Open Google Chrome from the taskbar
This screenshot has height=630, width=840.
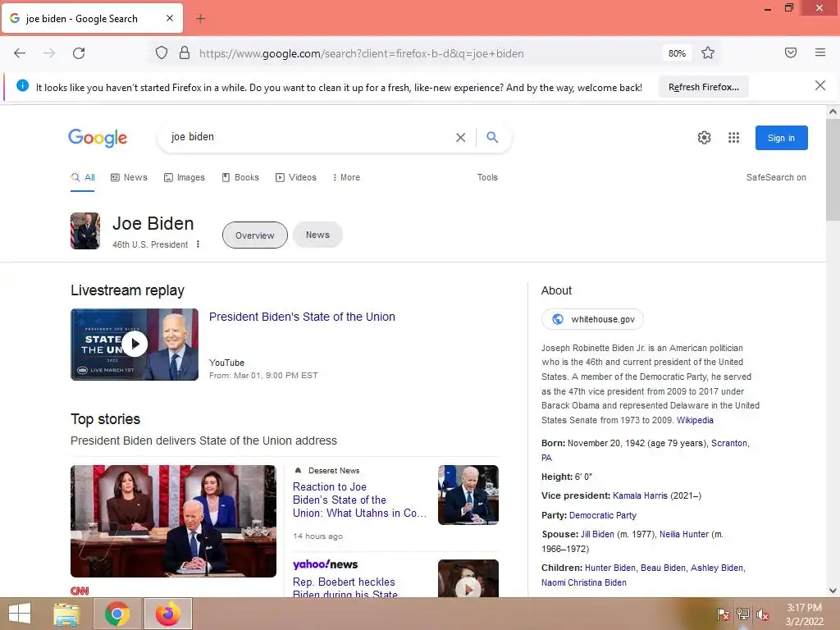116,614
